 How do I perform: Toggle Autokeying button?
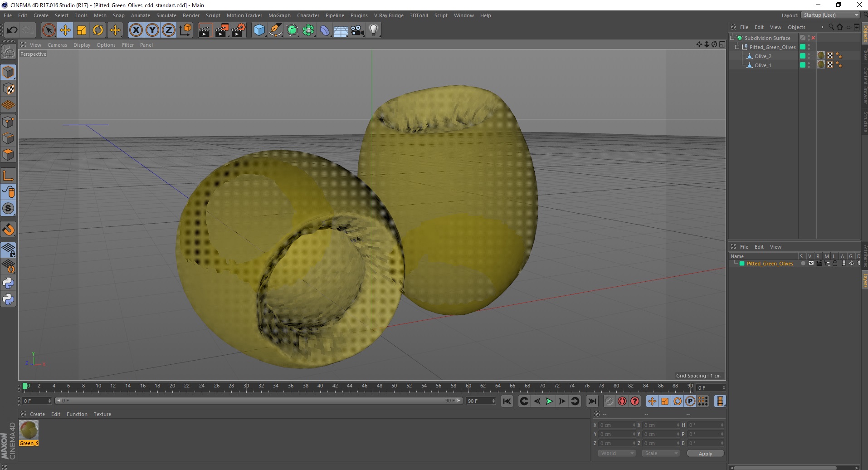(x=622, y=401)
